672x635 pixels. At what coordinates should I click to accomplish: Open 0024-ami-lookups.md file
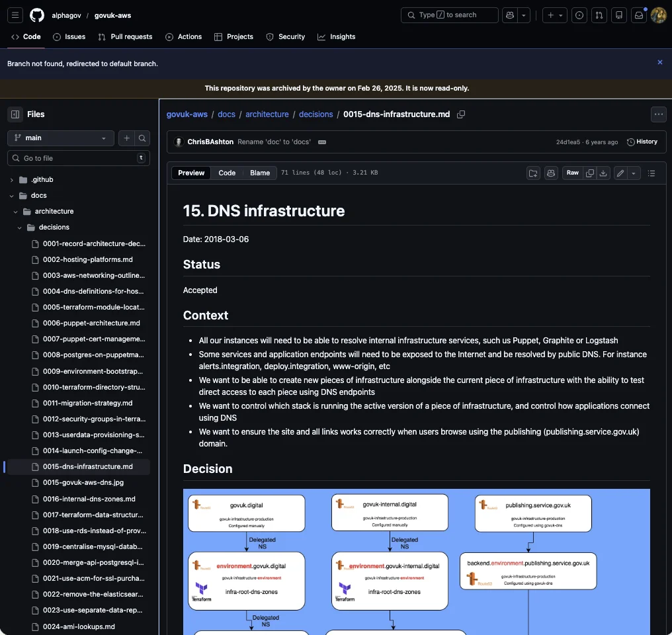pyautogui.click(x=79, y=627)
